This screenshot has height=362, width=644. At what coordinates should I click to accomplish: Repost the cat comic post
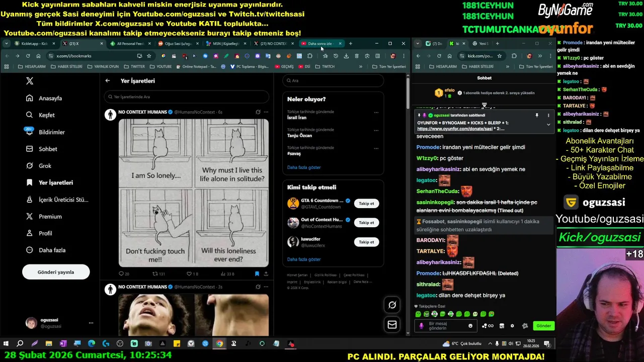pyautogui.click(x=159, y=274)
